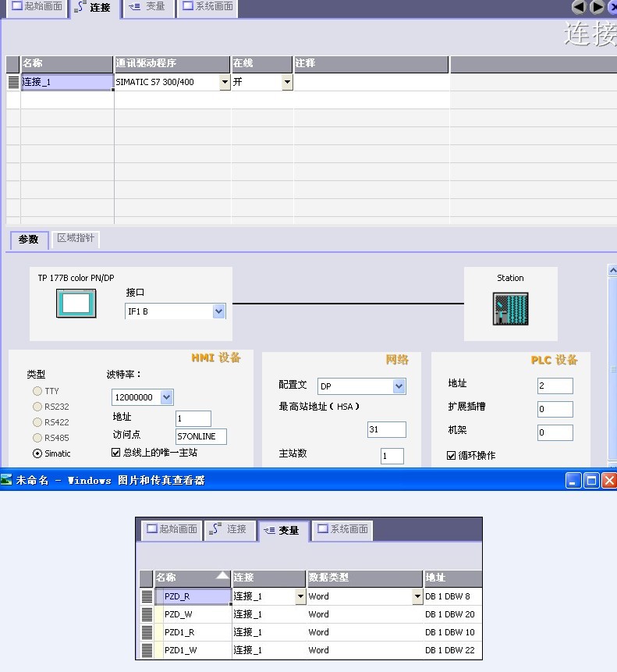The height and width of the screenshot is (672, 617).
Task: Click the sort arrow in the 名称 column header
Action: 222,575
